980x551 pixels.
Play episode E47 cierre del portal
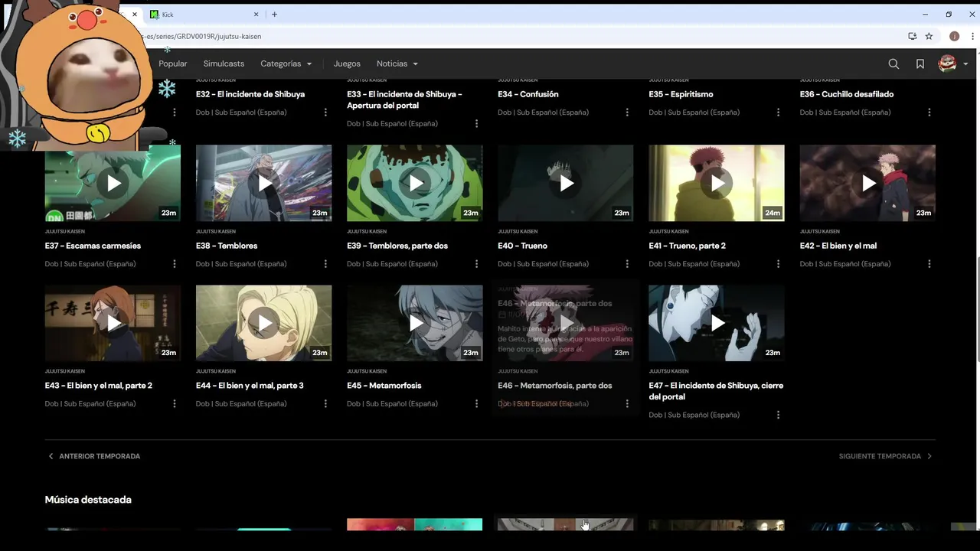click(x=717, y=323)
